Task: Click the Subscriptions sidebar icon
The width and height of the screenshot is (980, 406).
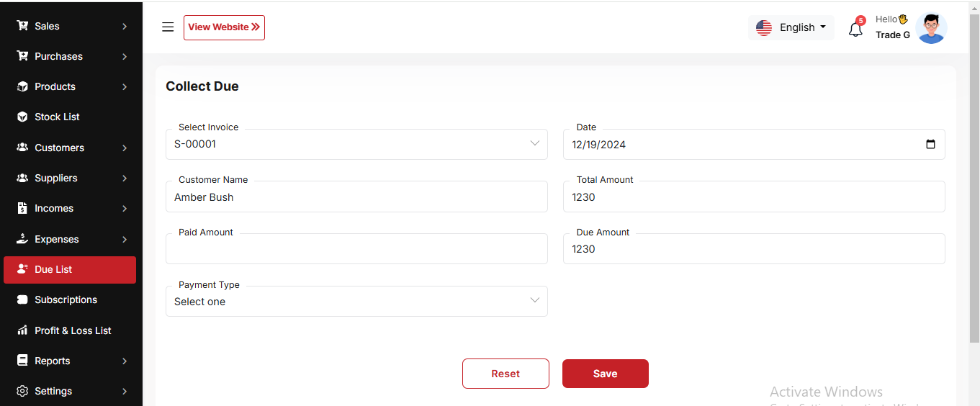Action: click(x=22, y=299)
